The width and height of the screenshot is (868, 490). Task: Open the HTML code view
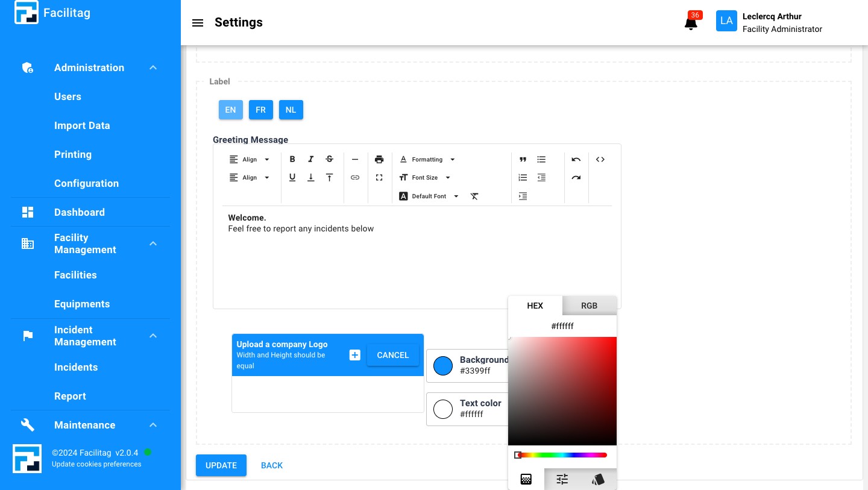click(x=600, y=159)
